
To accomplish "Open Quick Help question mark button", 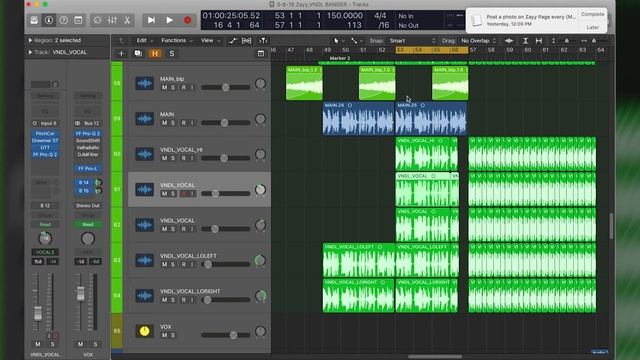I will [x=64, y=20].
